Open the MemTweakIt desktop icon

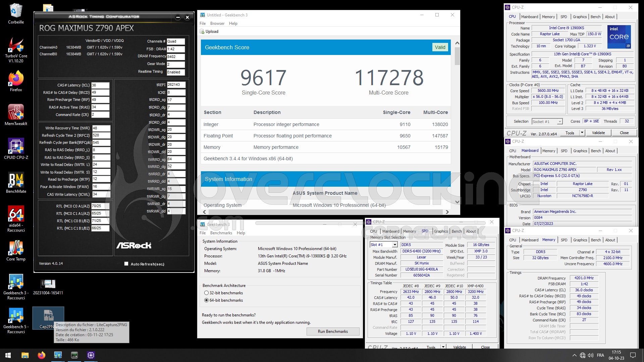(16, 115)
